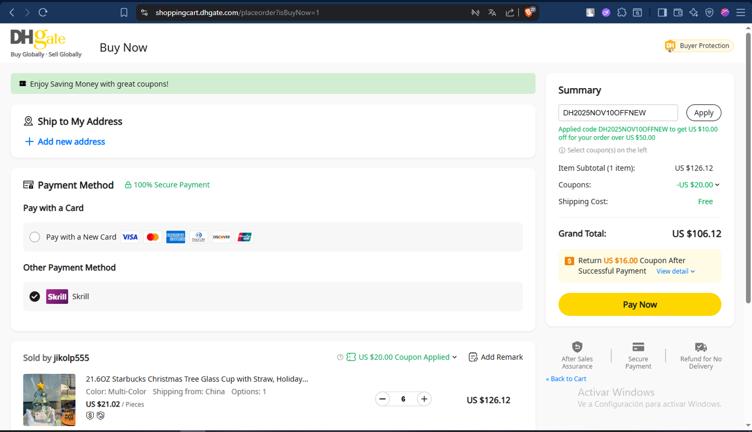
Task: Select the Pay with a New Card radio button
Action: (35, 237)
